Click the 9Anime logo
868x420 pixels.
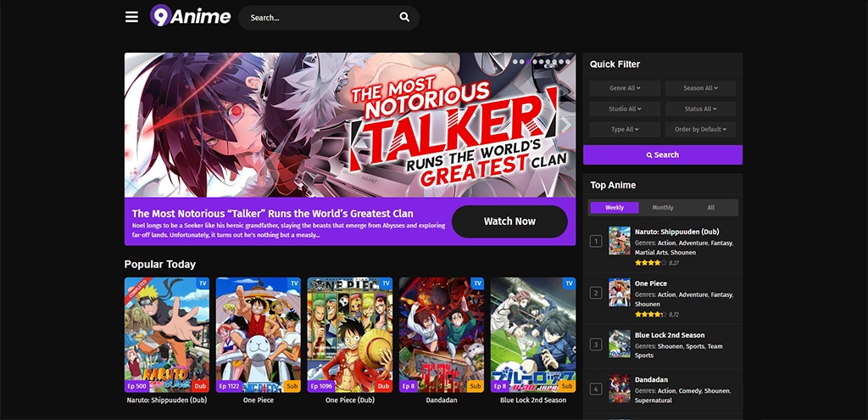click(190, 16)
